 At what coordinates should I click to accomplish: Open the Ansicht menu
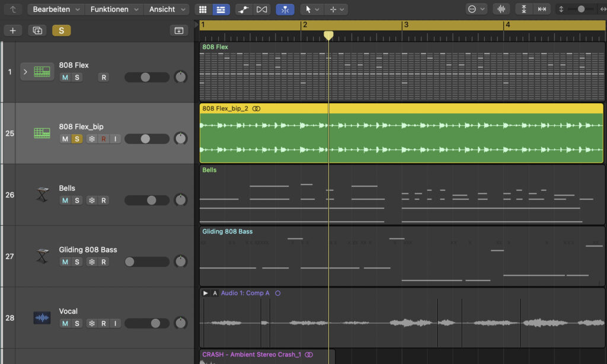coord(167,9)
